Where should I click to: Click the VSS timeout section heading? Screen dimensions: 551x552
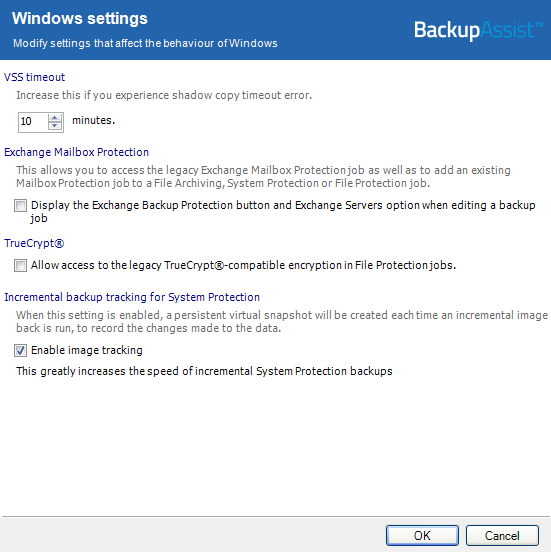(x=35, y=77)
